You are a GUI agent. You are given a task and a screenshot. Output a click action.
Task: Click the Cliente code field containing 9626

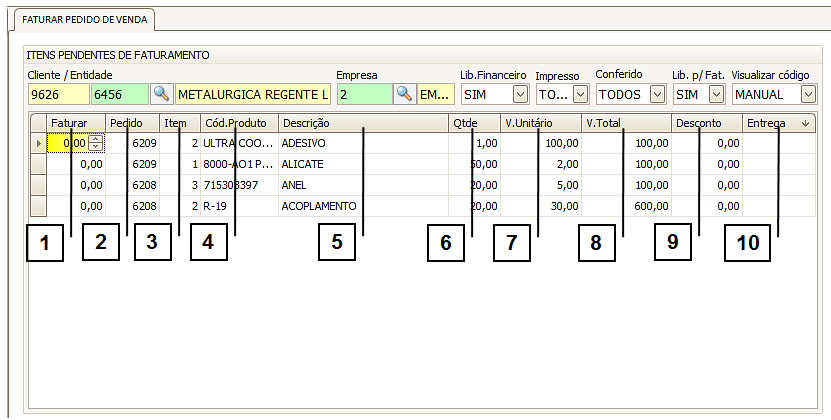pyautogui.click(x=58, y=94)
